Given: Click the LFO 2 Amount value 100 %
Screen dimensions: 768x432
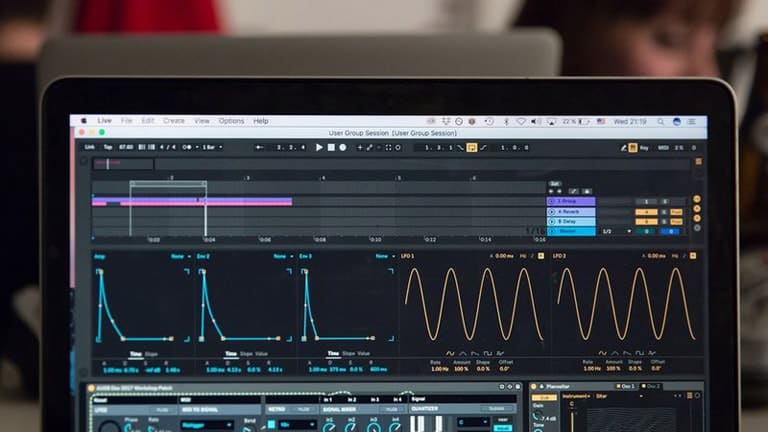Looking at the screenshot, I should click(614, 368).
